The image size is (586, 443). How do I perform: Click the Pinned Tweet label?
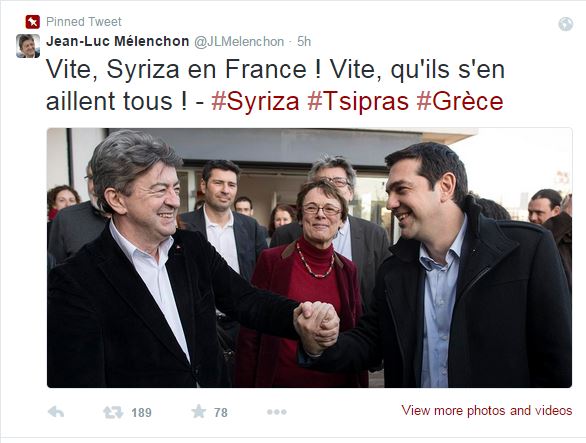pyautogui.click(x=84, y=22)
